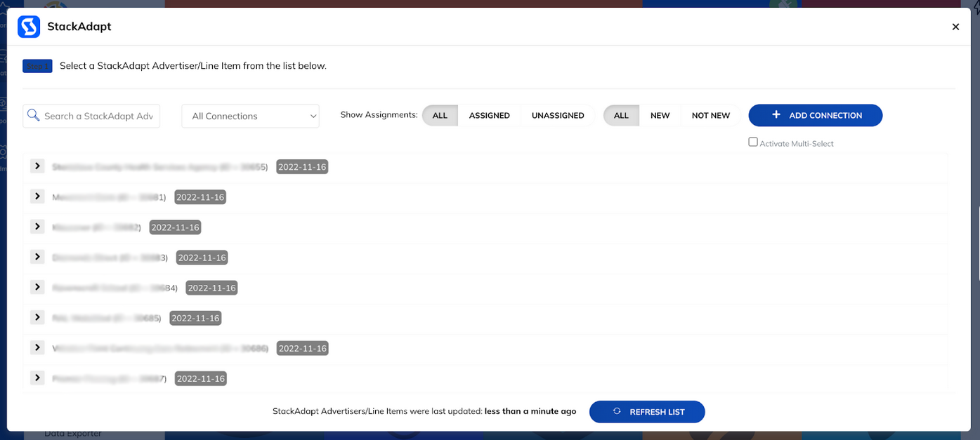The width and height of the screenshot is (980, 440).
Task: Expand the advertiser row with ID ending 683
Action: tap(38, 257)
